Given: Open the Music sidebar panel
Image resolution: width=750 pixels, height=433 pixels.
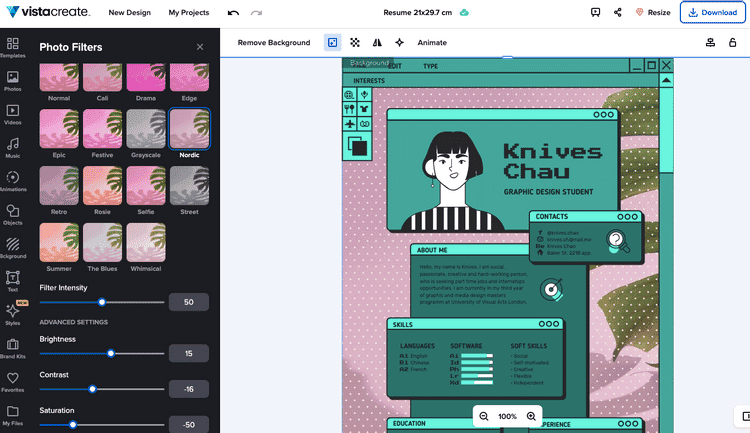Looking at the screenshot, I should tap(13, 148).
